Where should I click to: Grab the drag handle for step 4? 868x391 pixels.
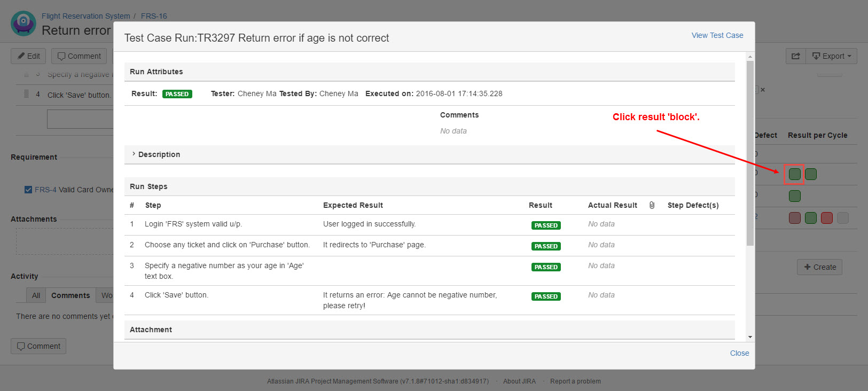[x=26, y=95]
